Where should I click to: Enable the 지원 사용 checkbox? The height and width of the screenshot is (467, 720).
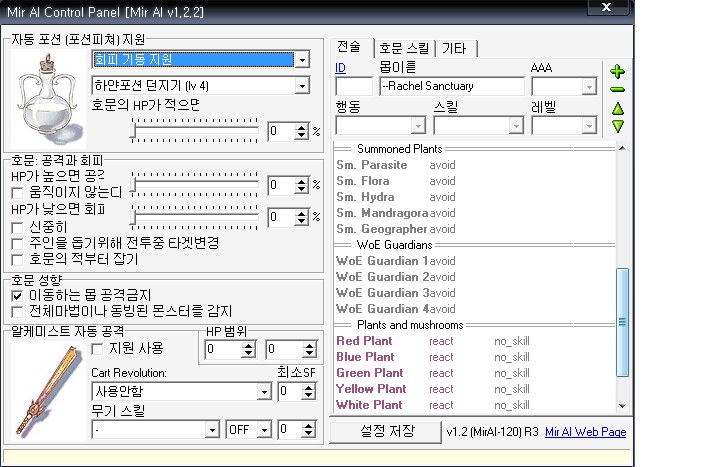[x=97, y=348]
